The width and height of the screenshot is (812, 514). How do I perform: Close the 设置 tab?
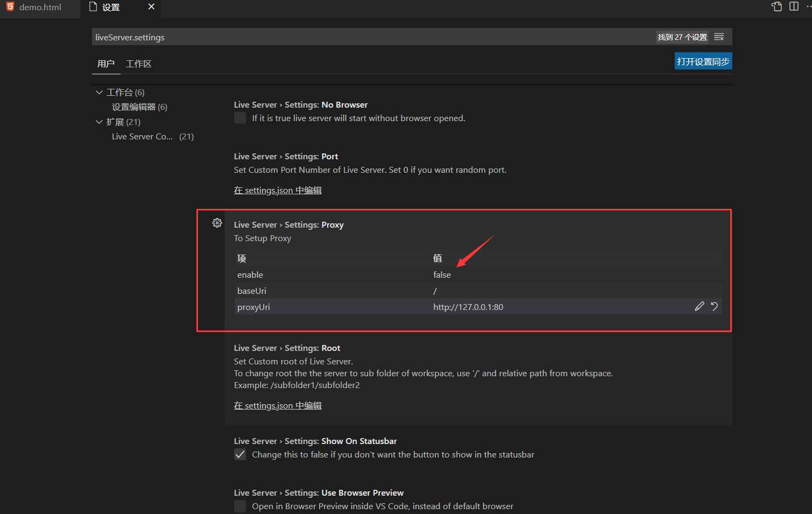point(151,6)
